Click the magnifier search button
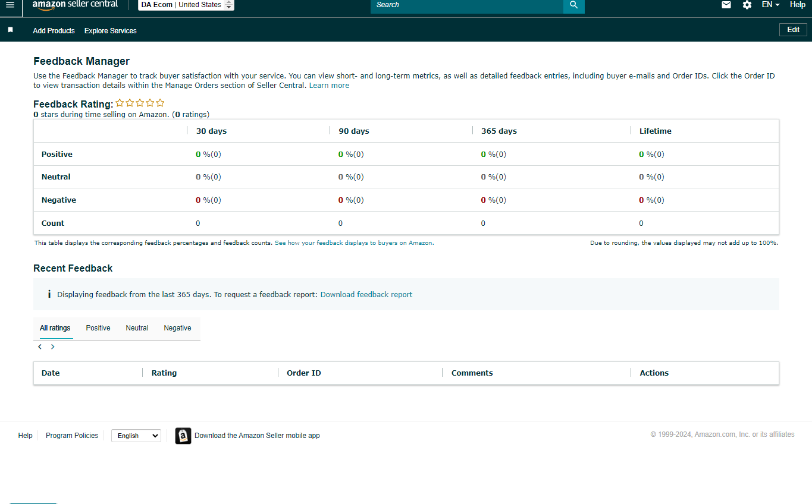The height and width of the screenshot is (504, 812). [574, 5]
